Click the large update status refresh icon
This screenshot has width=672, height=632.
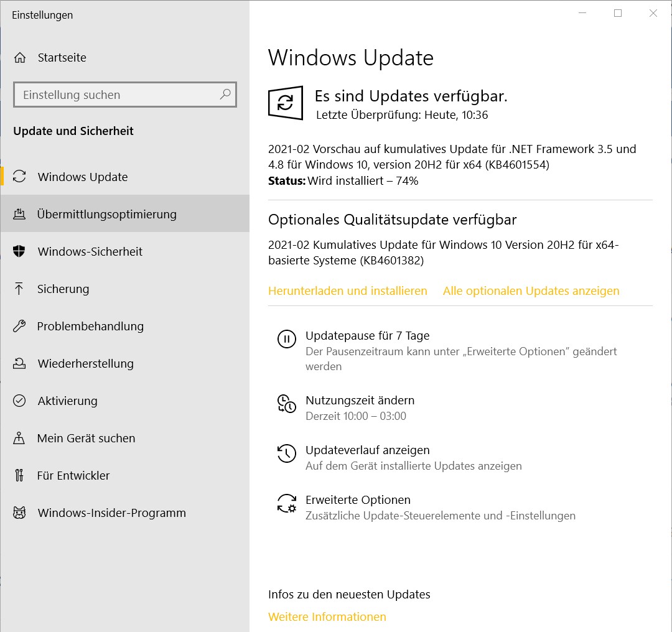tap(286, 103)
